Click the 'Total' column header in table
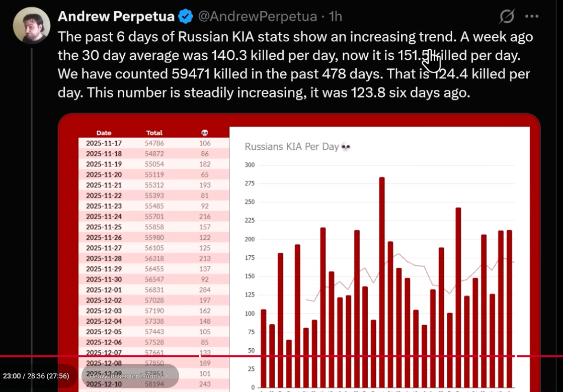Viewport: 563px width, 392px height. (154, 133)
